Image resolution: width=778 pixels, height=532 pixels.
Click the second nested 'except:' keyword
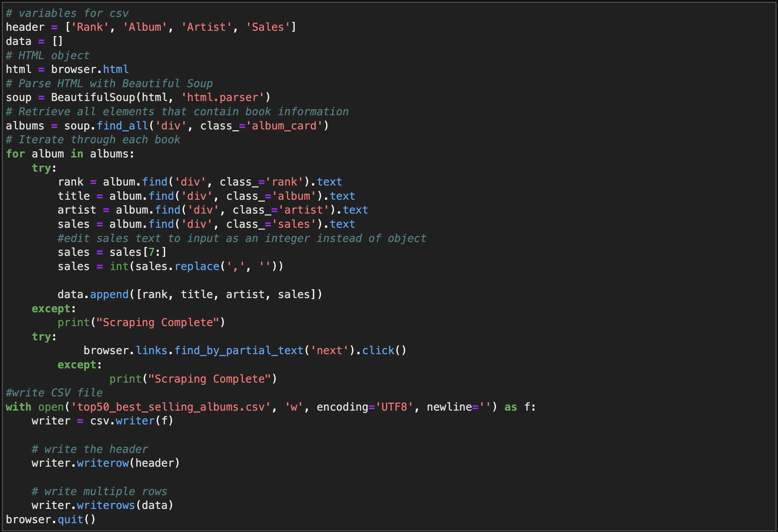(80, 365)
